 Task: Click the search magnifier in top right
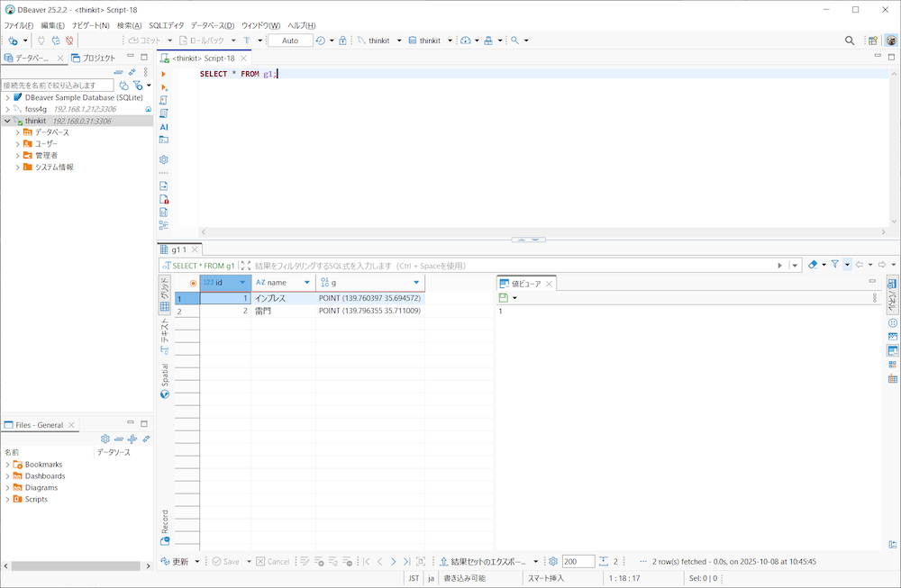tap(850, 41)
